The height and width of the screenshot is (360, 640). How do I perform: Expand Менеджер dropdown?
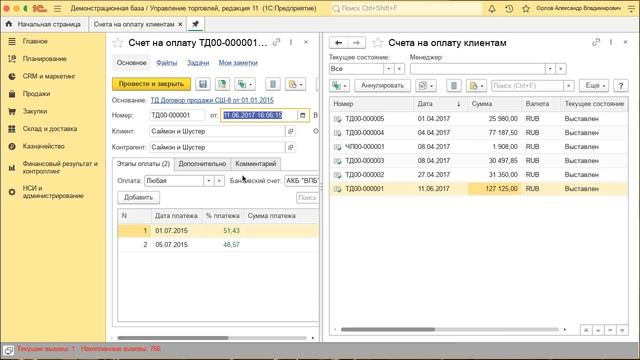coord(550,69)
